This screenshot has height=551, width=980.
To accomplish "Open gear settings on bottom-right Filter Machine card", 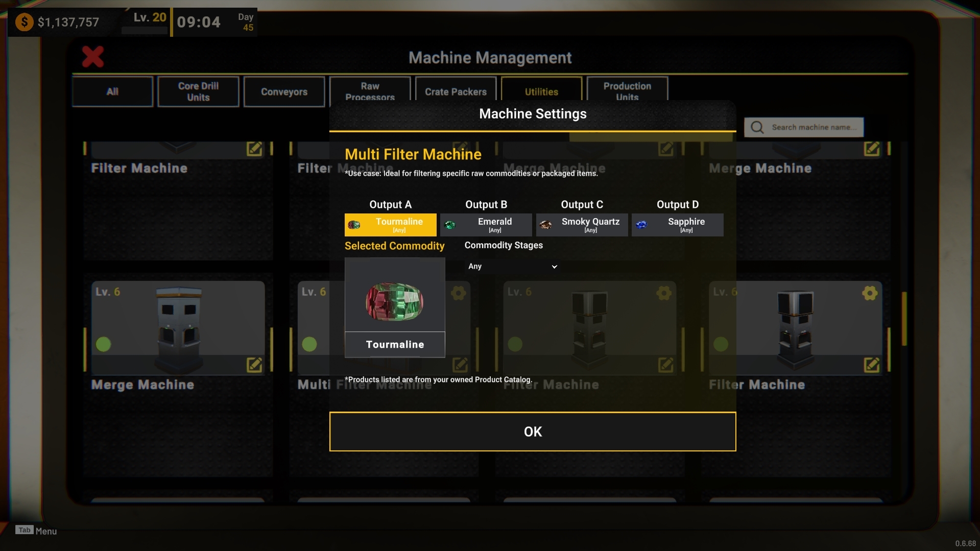I will [x=870, y=293].
